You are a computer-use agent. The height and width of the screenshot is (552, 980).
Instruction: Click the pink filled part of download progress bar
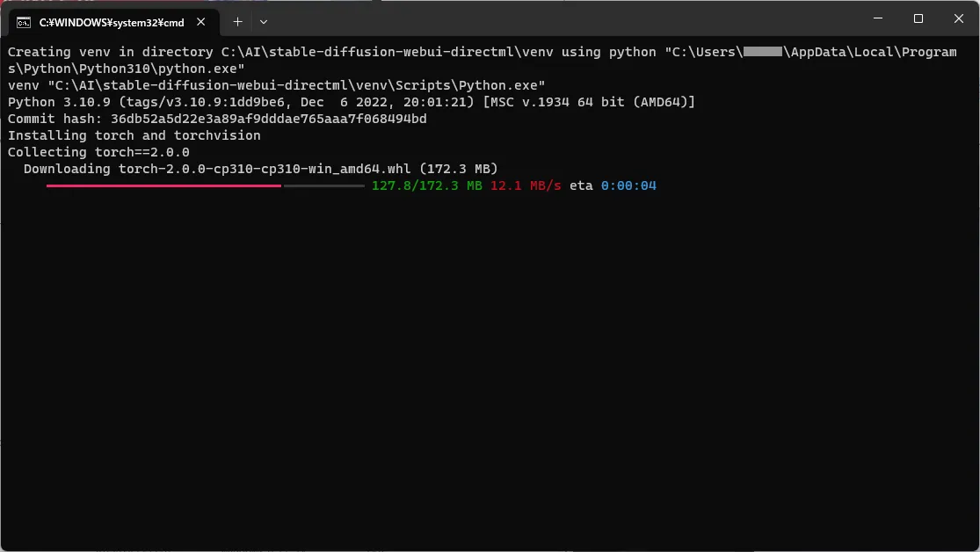[x=163, y=185]
